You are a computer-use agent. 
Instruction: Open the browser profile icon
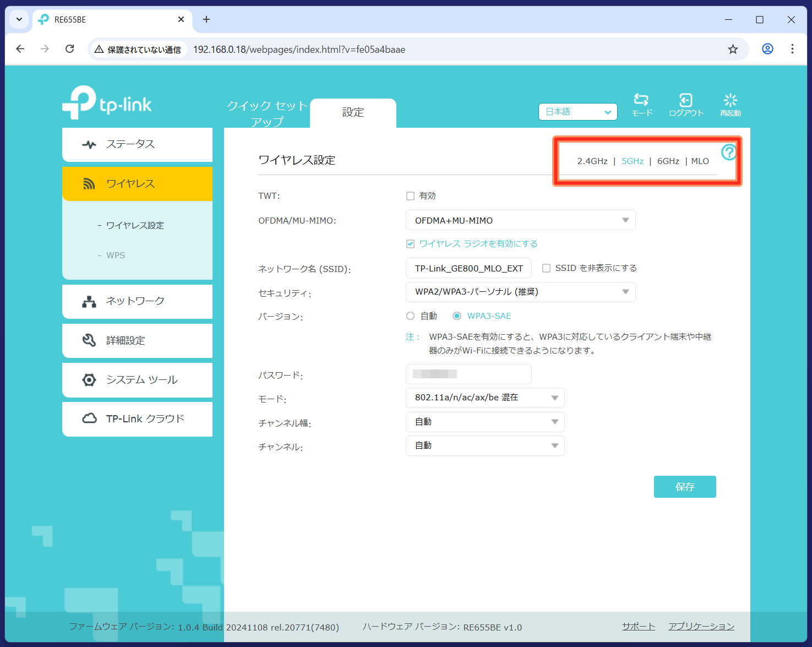pos(767,49)
